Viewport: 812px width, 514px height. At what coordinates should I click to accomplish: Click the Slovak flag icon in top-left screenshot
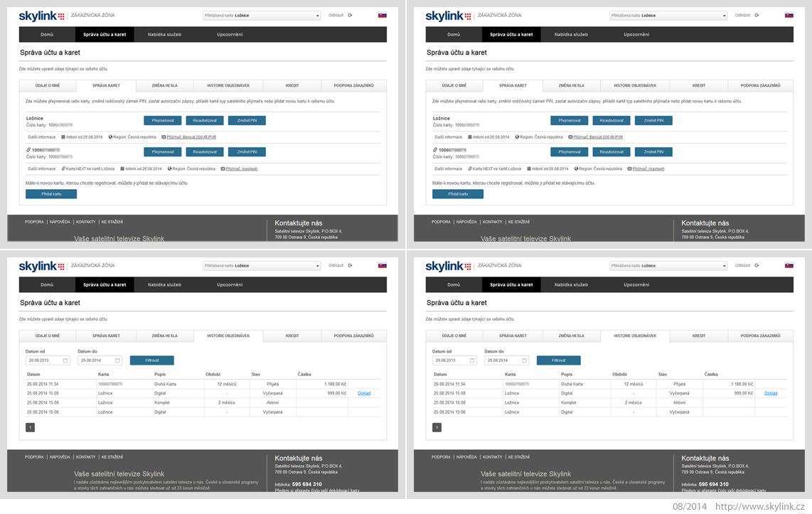[x=382, y=15]
